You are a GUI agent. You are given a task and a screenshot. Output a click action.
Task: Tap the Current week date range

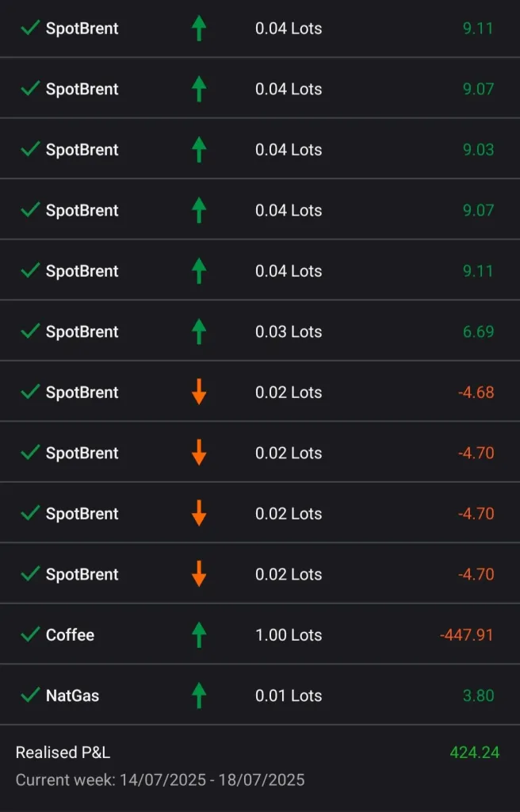159,779
